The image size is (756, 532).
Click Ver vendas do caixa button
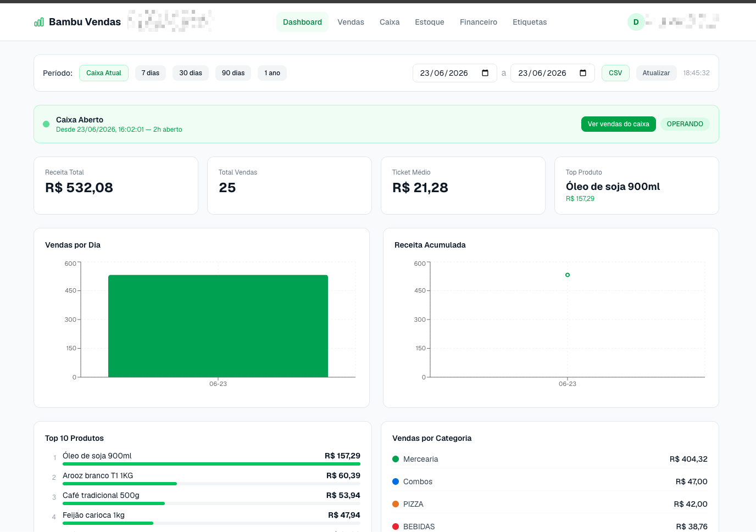[x=619, y=124]
